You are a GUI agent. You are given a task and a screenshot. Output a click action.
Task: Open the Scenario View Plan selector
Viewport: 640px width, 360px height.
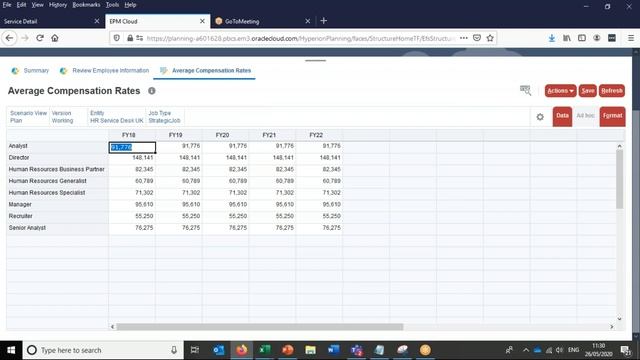28,117
